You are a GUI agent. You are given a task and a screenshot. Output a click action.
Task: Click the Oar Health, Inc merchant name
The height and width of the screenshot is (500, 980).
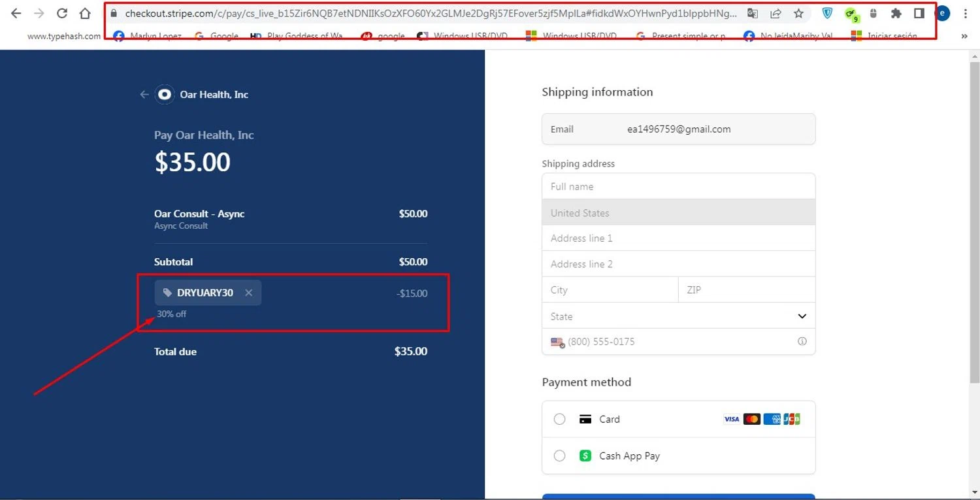coord(214,95)
